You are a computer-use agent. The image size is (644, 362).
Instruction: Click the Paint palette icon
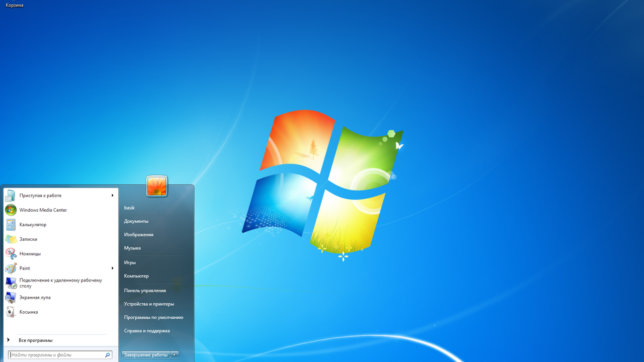(11, 268)
